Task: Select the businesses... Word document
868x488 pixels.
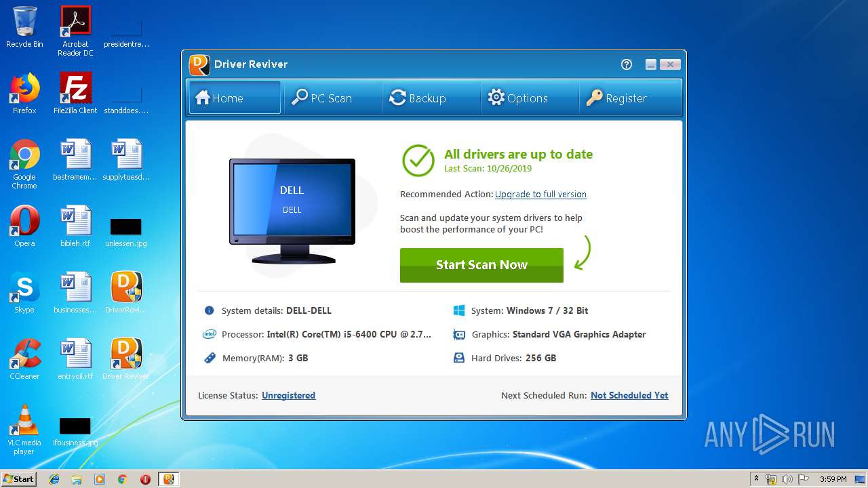Action: 75,292
